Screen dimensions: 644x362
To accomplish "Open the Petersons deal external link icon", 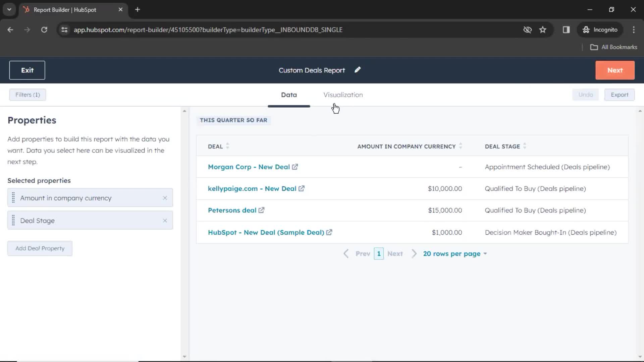I will [x=261, y=210].
